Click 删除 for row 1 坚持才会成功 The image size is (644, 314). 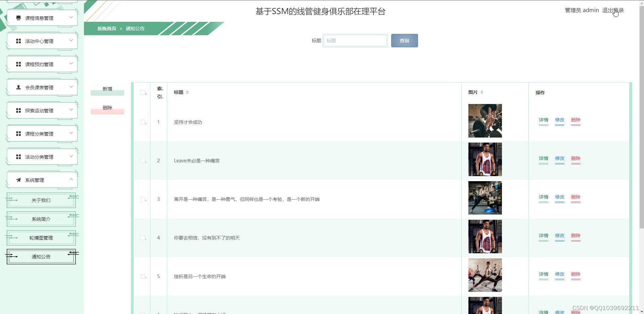click(576, 120)
